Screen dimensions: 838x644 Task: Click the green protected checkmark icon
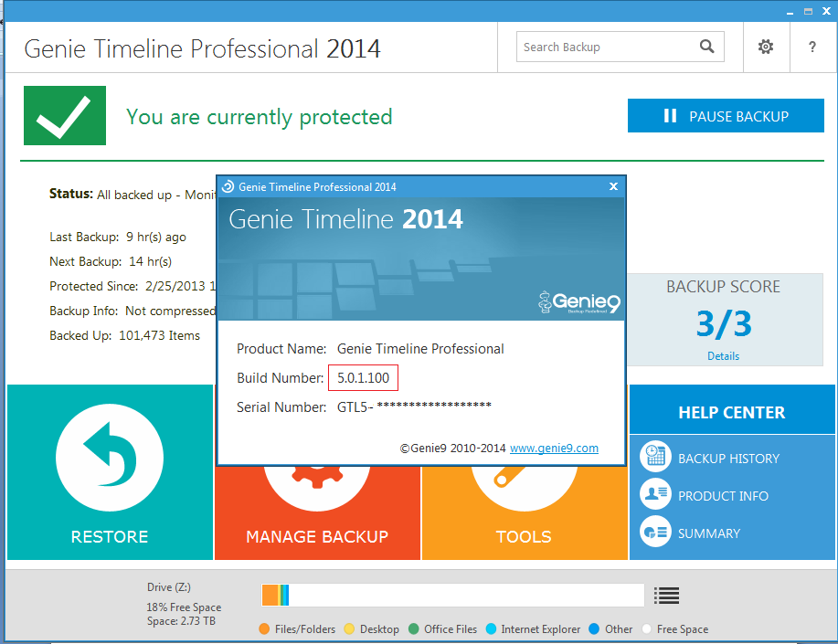point(65,115)
